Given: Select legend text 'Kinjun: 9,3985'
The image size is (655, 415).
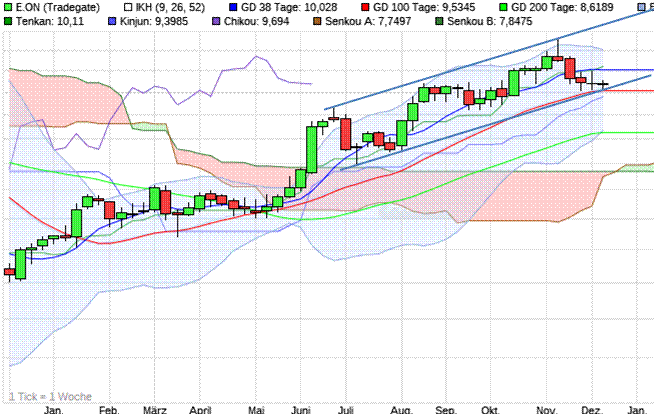Looking at the screenshot, I should pos(154,21).
